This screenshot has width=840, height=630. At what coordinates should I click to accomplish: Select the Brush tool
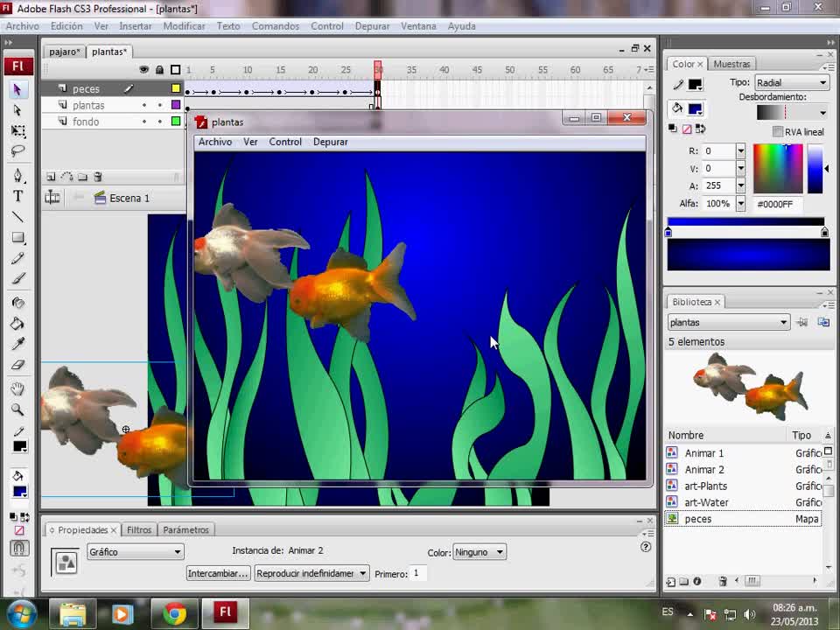17,278
